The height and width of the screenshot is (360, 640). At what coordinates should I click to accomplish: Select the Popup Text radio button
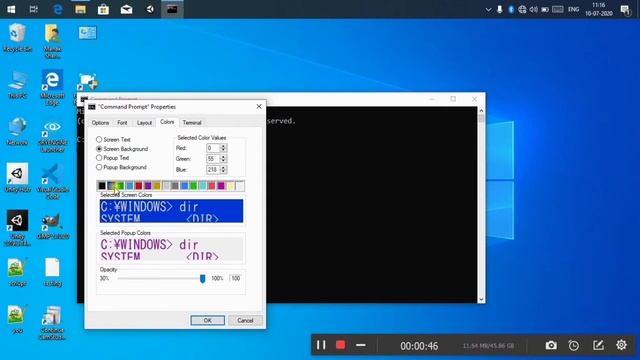click(x=99, y=158)
